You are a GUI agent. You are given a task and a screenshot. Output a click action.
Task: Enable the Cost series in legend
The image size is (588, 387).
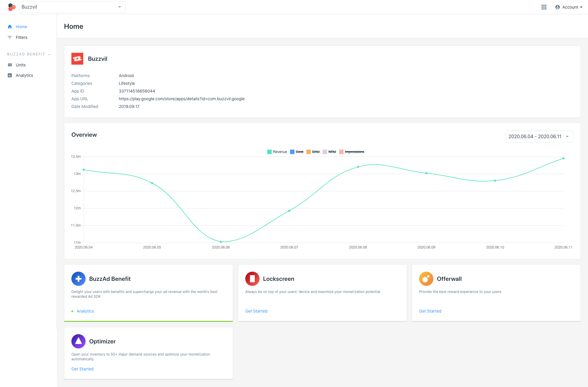pos(297,152)
